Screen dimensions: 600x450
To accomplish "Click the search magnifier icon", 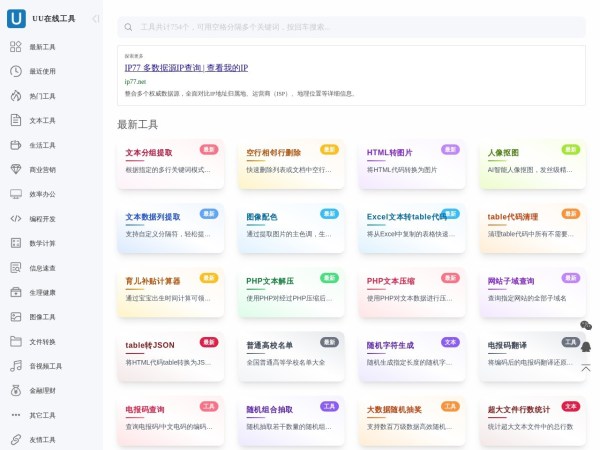I will tap(129, 28).
